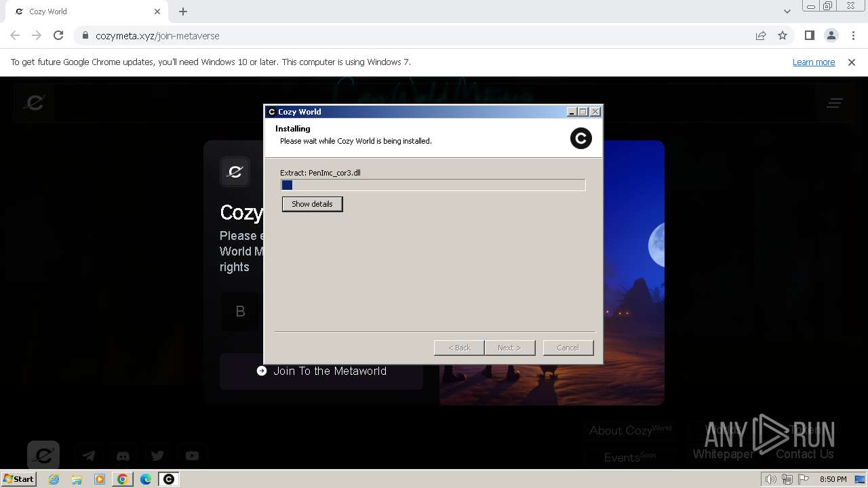This screenshot has height=488, width=868.
Task: Click Join To the Metaworld button
Action: [x=321, y=371]
